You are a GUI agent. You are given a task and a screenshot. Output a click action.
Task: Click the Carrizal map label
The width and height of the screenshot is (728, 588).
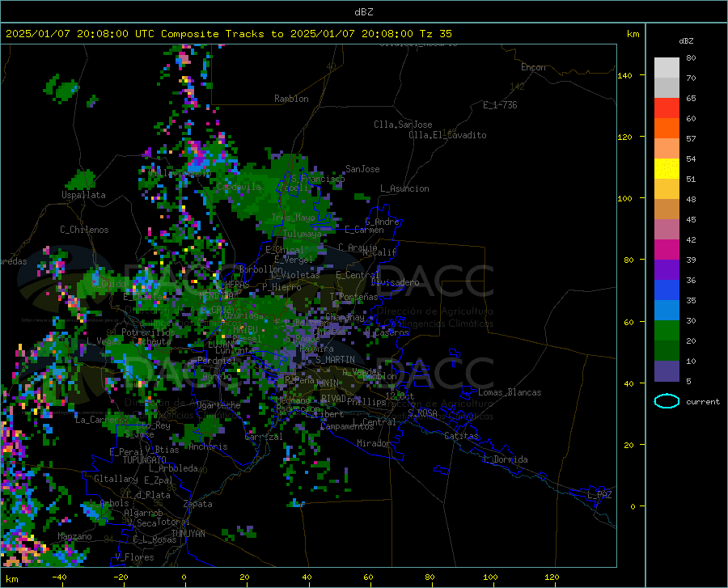click(x=264, y=437)
